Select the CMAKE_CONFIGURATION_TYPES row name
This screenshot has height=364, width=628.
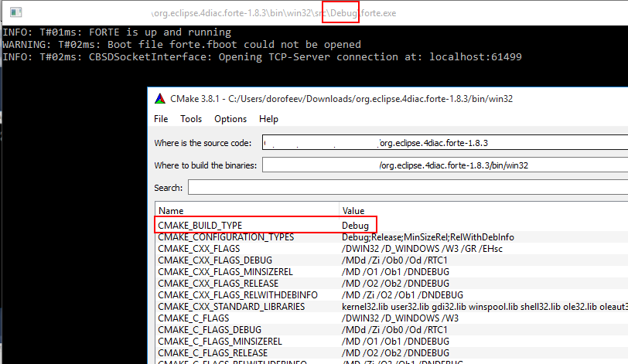click(x=226, y=237)
